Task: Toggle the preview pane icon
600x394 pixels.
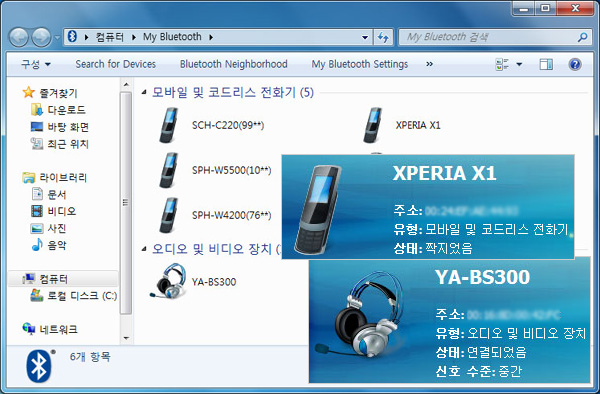Action: coord(546,64)
